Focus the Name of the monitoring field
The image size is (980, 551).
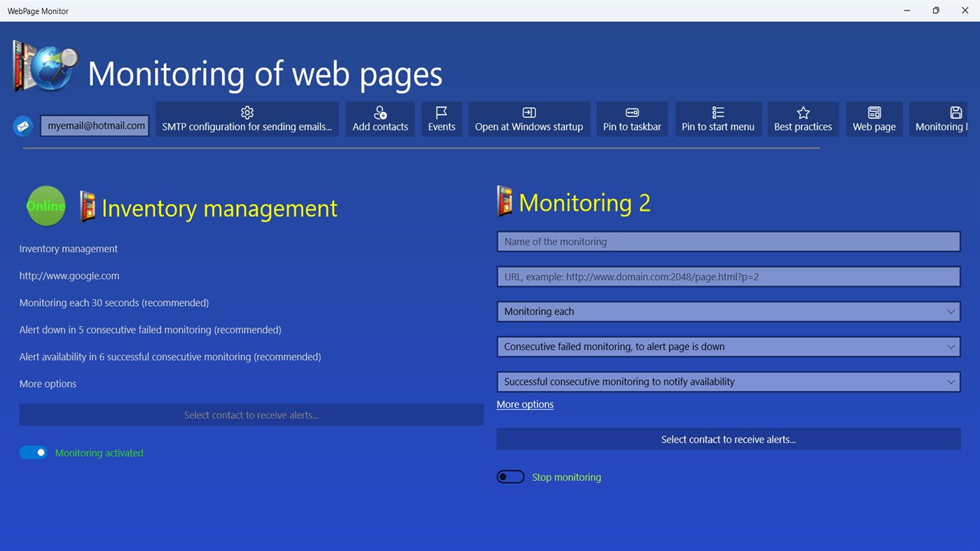pos(729,242)
